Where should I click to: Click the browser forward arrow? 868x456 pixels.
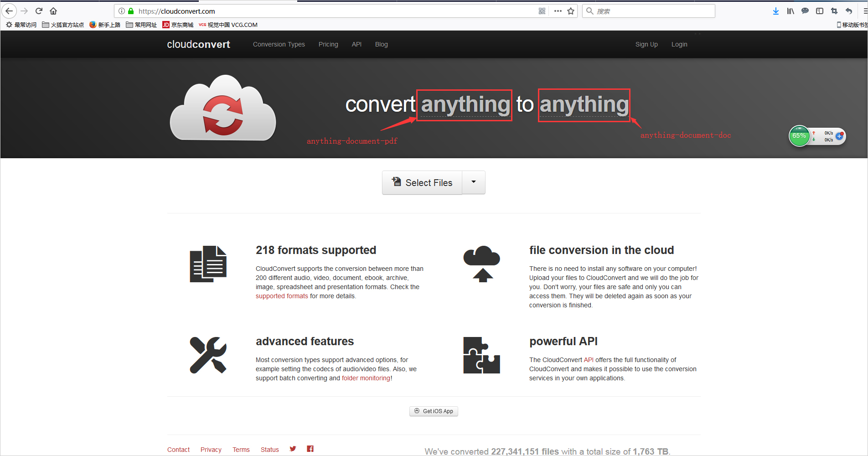(25, 11)
